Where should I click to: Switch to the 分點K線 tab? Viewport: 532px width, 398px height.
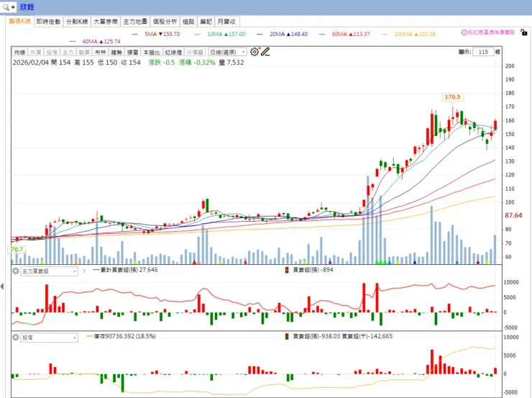(x=77, y=22)
